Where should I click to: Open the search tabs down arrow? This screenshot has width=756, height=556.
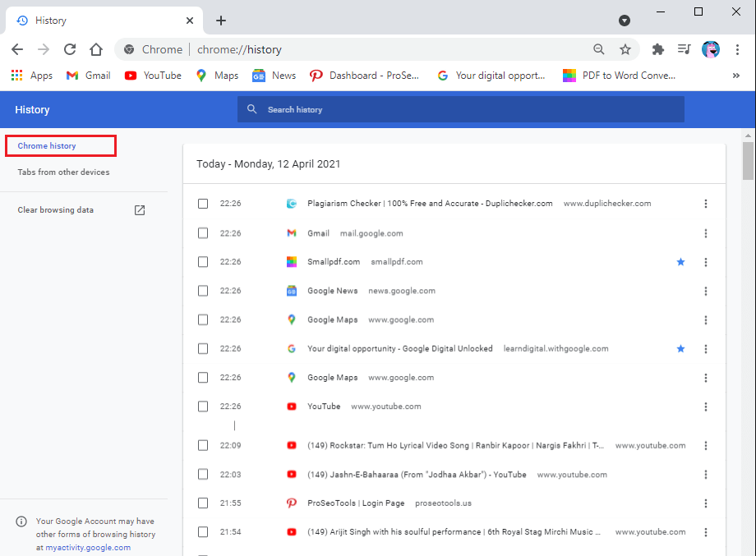[x=625, y=20]
